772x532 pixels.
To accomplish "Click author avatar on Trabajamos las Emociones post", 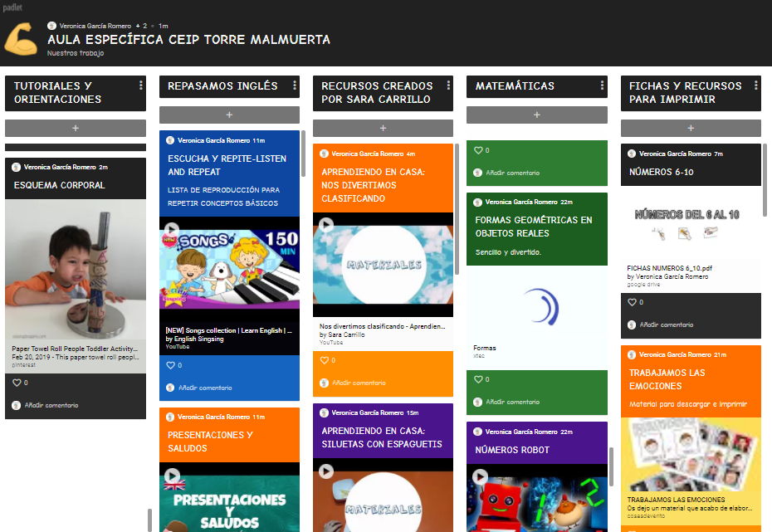I will 632,354.
